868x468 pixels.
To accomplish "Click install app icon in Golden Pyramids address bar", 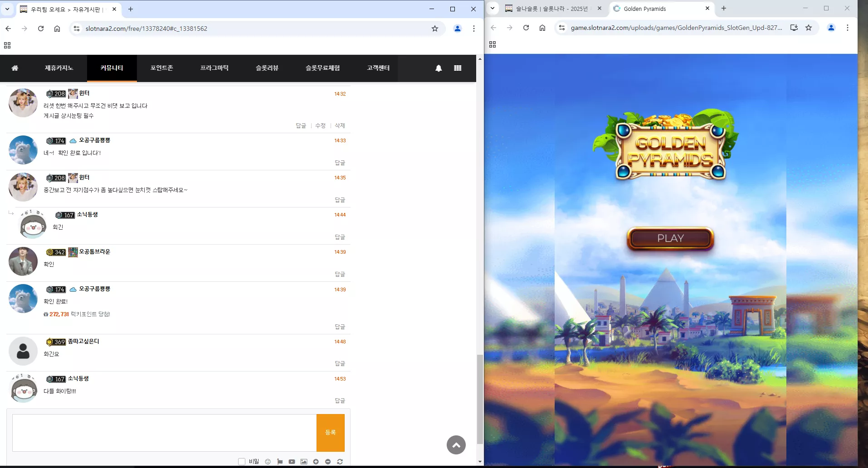I will tap(794, 28).
